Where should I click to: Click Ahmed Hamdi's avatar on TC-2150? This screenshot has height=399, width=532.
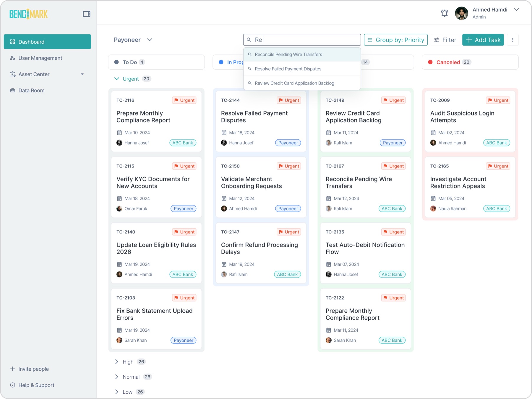pyautogui.click(x=224, y=209)
